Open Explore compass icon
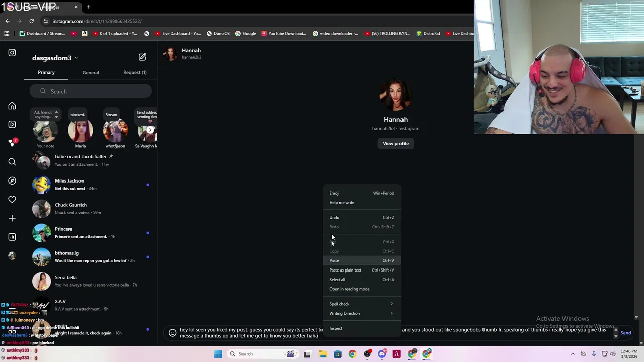This screenshot has width=644, height=362. point(12,180)
